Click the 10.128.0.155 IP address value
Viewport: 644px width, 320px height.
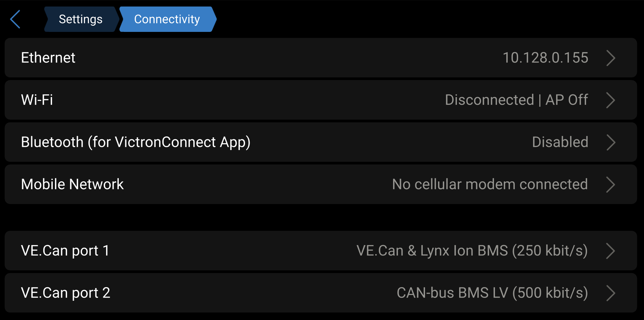coord(545,58)
